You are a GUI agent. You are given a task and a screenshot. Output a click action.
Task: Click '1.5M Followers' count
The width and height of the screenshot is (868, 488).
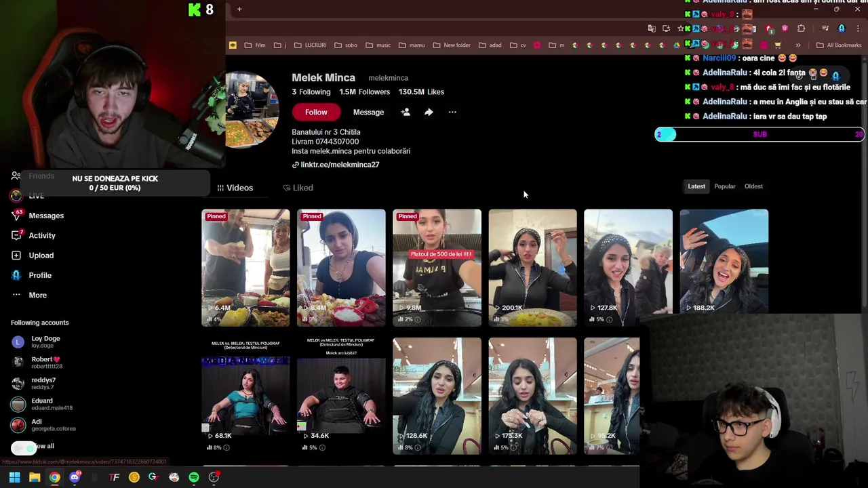click(364, 92)
